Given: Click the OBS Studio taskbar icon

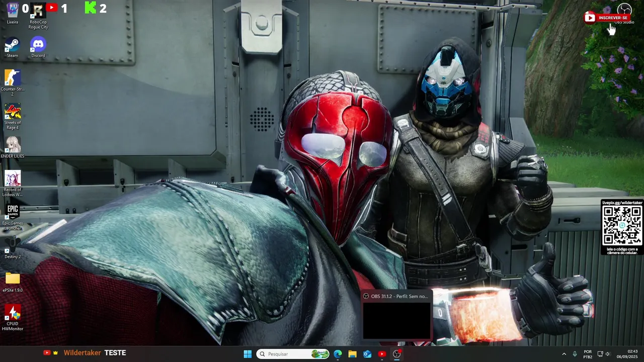Looking at the screenshot, I should [x=397, y=354].
